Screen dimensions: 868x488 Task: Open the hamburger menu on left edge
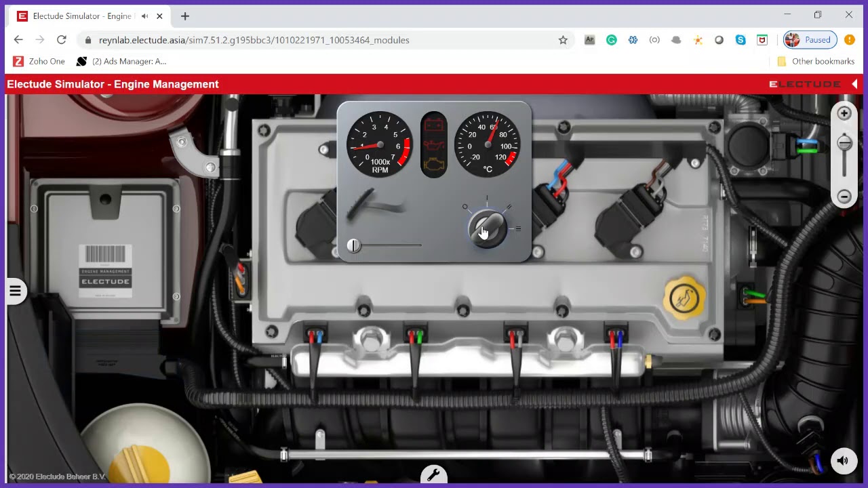click(x=15, y=291)
